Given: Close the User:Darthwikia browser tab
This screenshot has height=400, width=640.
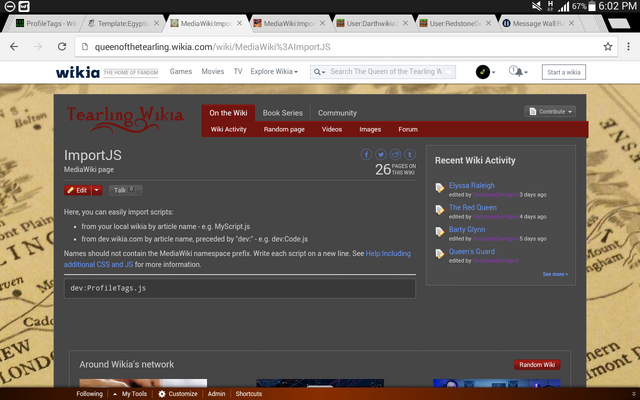Looking at the screenshot, I should 405,23.
